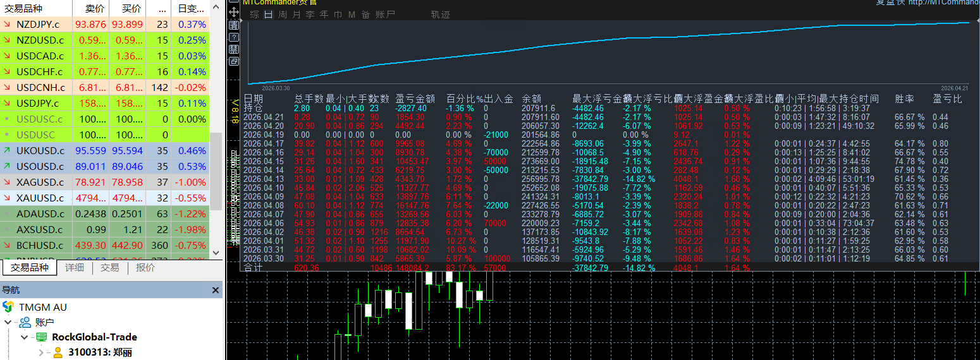The height and width of the screenshot is (360, 980).
Task: Select the 年 yearly period tab
Action: 324,15
